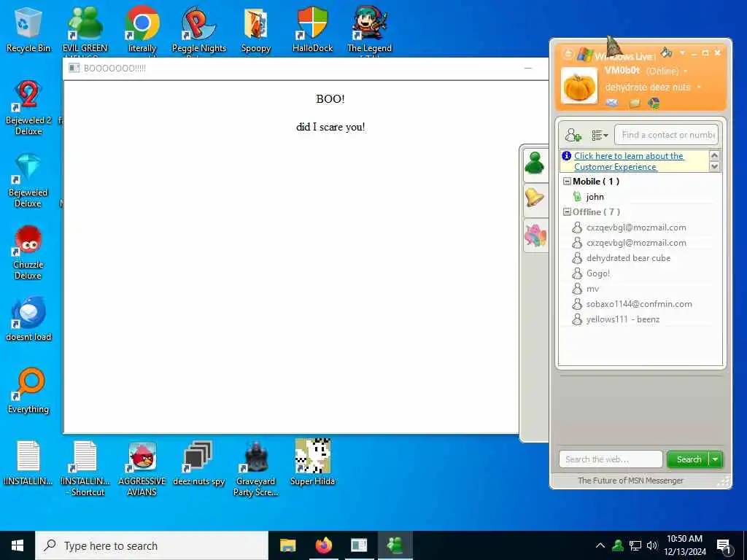Open the e-mail inbox envelope icon
This screenshot has height=560, width=747.
612,103
